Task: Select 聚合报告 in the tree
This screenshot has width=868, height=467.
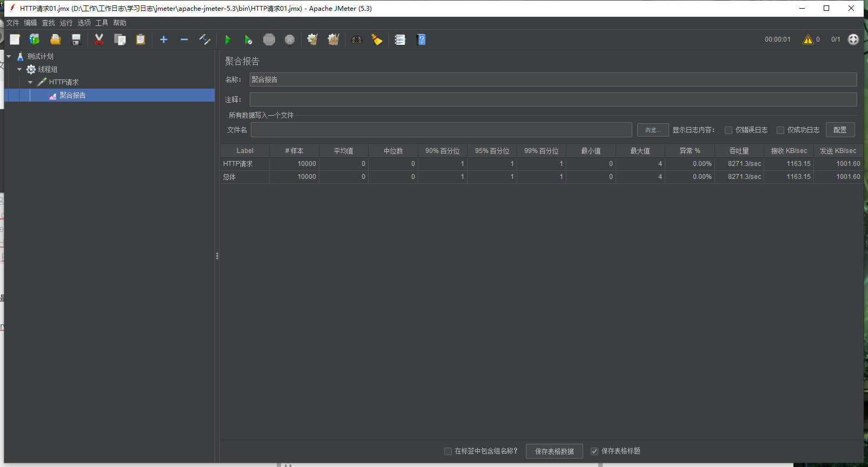Action: pos(72,95)
